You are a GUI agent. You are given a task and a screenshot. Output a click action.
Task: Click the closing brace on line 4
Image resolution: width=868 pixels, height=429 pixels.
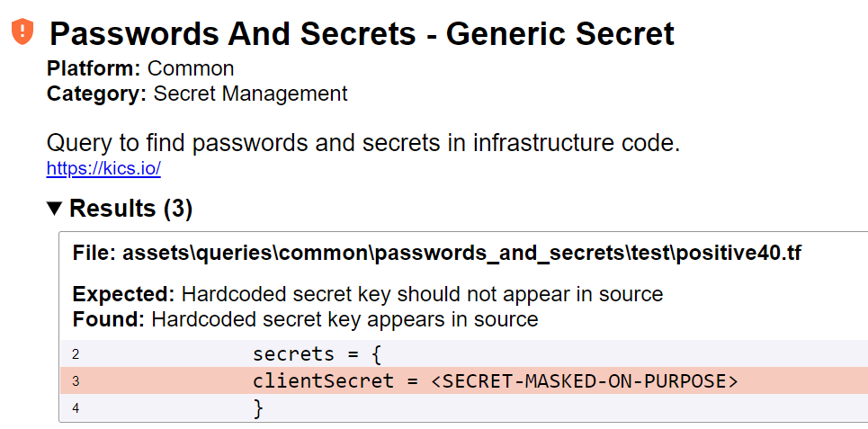(258, 408)
